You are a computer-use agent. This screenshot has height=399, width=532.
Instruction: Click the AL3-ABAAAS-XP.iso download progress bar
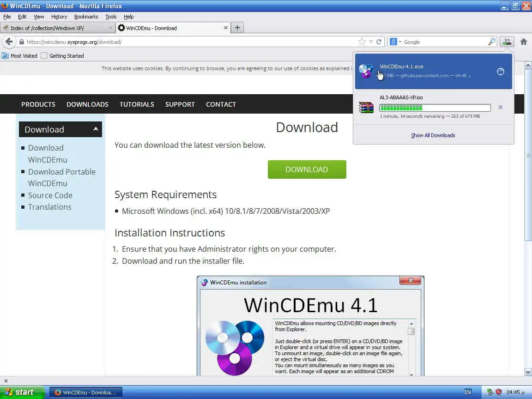tap(435, 108)
